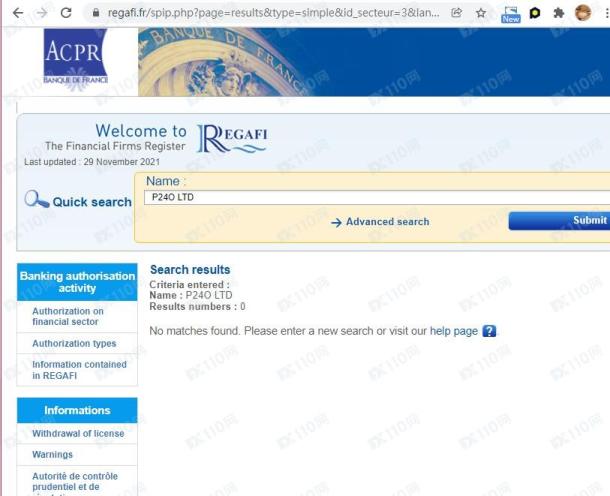Click the Quick search magnifier icon
610x496 pixels.
pyautogui.click(x=36, y=199)
